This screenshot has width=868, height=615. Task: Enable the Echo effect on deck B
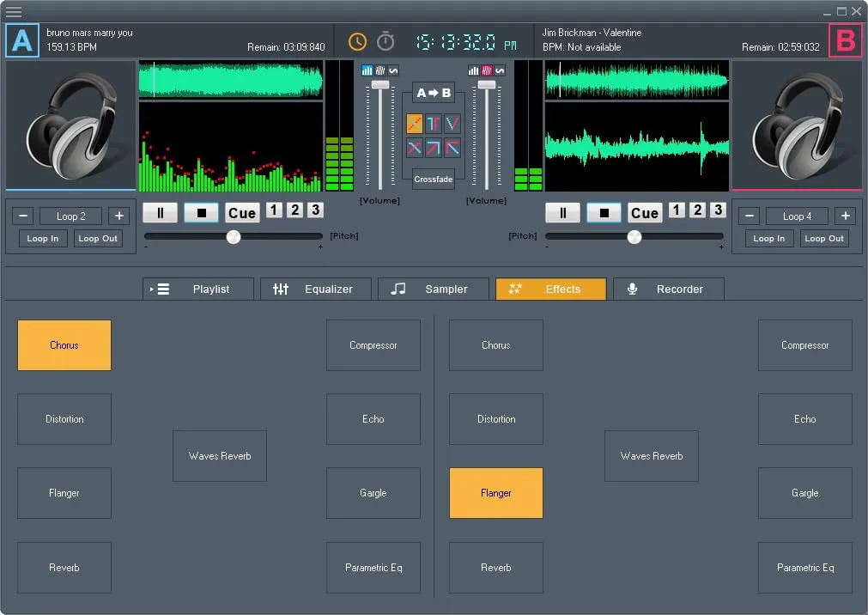coord(804,419)
